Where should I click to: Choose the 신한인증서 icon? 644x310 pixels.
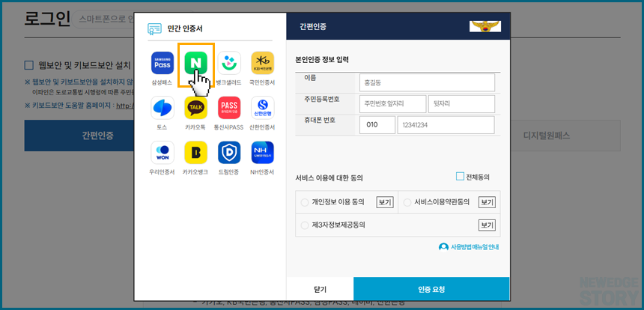[x=262, y=108]
